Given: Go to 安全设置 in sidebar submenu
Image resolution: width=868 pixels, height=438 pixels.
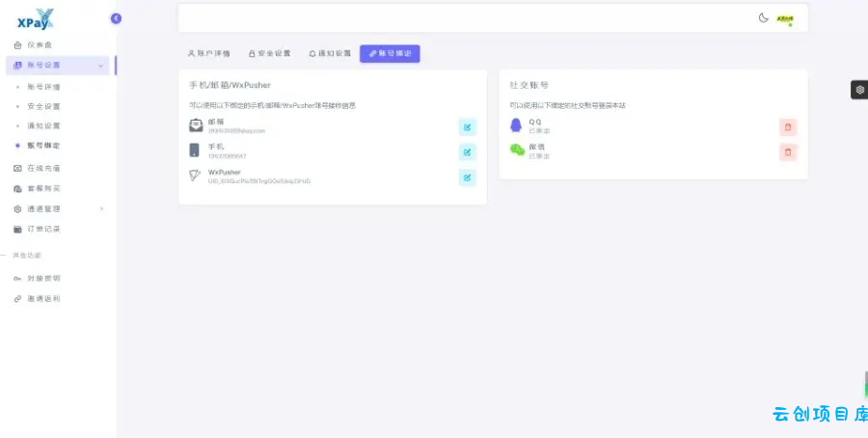Looking at the screenshot, I should click(x=43, y=106).
